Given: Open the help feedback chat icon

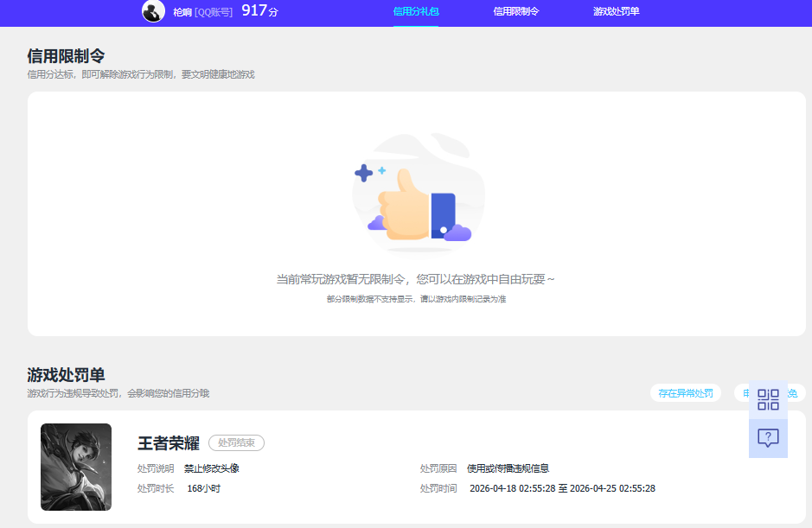Looking at the screenshot, I should 768,438.
